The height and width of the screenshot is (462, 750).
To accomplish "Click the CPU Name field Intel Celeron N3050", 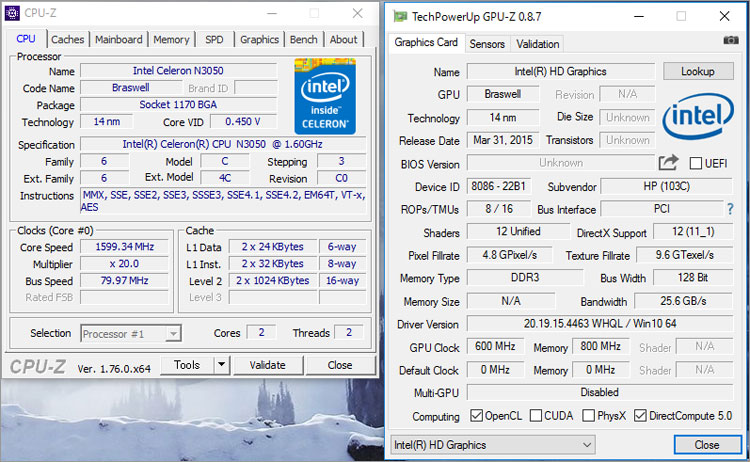I will click(178, 71).
